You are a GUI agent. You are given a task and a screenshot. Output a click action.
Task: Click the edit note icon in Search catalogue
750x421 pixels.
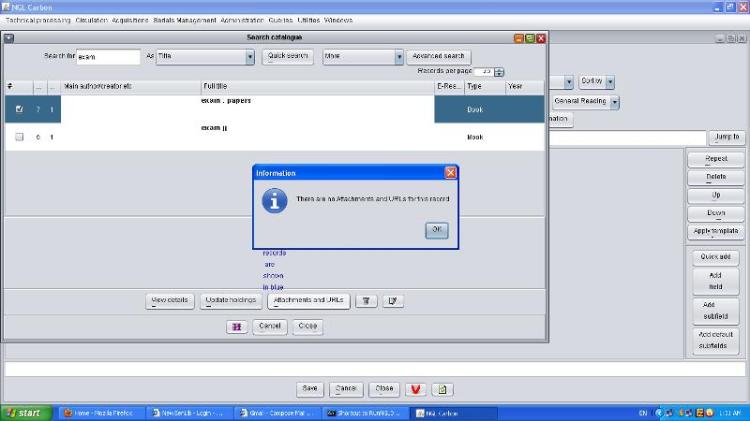pyautogui.click(x=393, y=300)
